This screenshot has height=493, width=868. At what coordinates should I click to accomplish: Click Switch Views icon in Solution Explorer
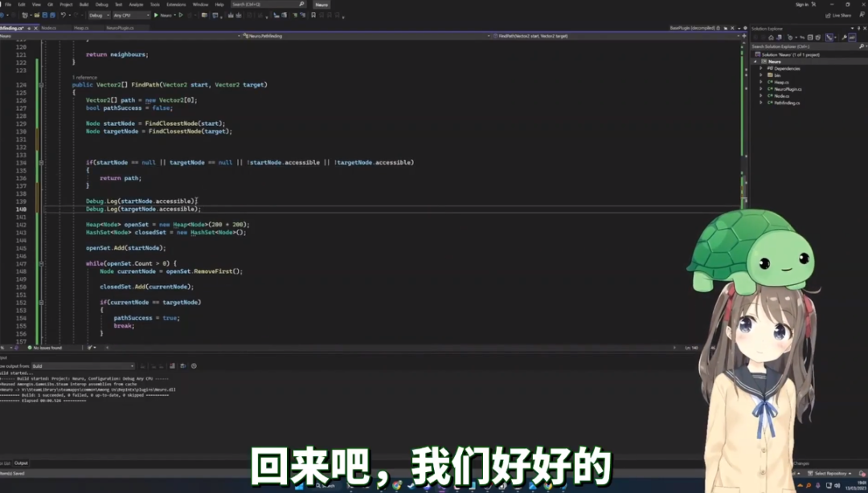tap(779, 38)
